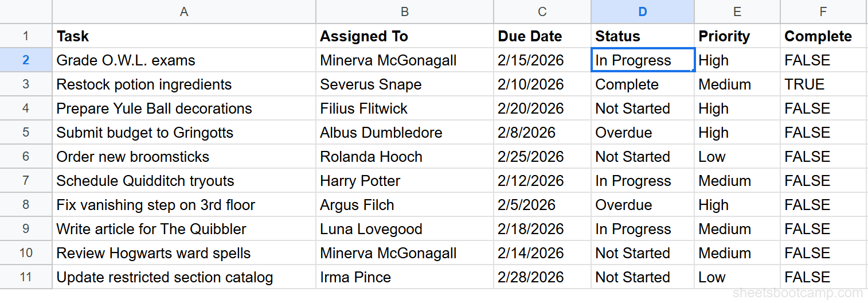Select the column A header

(x=183, y=11)
